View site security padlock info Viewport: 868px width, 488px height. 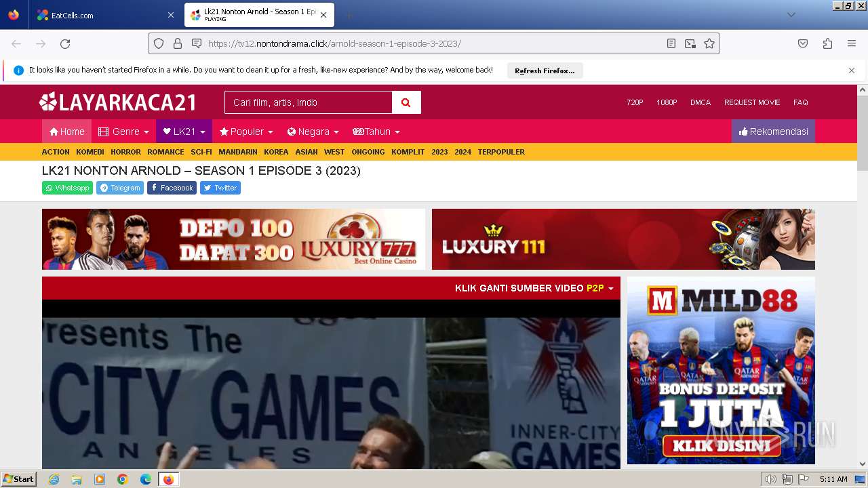point(178,43)
